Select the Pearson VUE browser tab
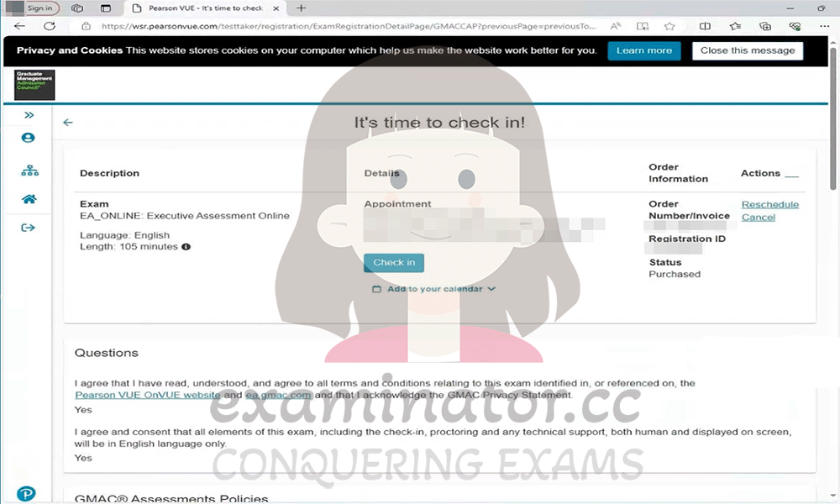Image resolution: width=840 pixels, height=504 pixels. [x=205, y=8]
